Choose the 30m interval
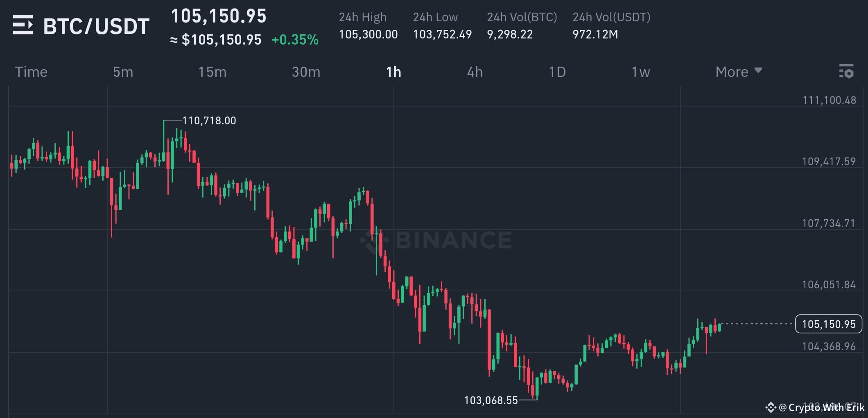 pyautogui.click(x=305, y=72)
